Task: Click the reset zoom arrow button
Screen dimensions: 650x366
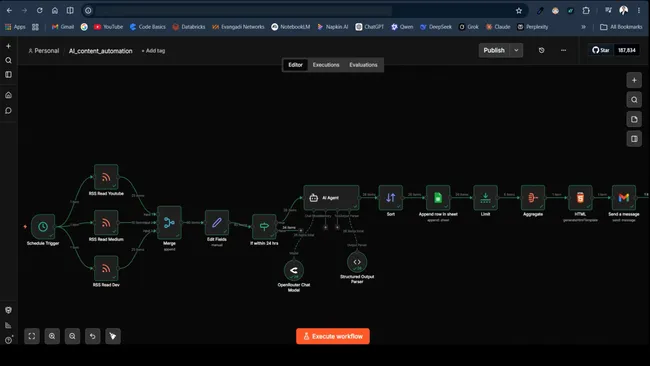Action: [x=93, y=336]
